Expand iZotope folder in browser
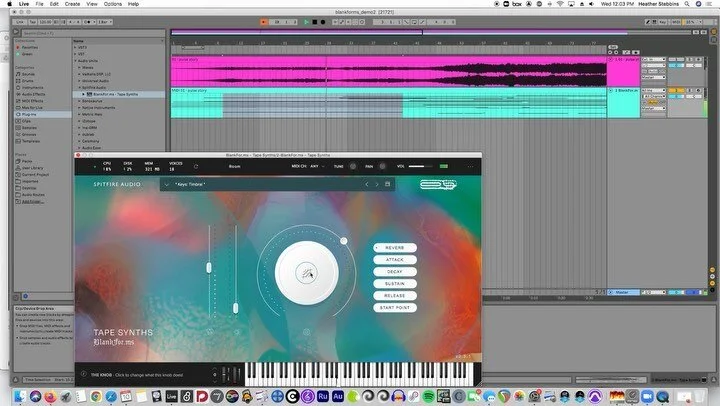720x406 pixels. coord(79,121)
